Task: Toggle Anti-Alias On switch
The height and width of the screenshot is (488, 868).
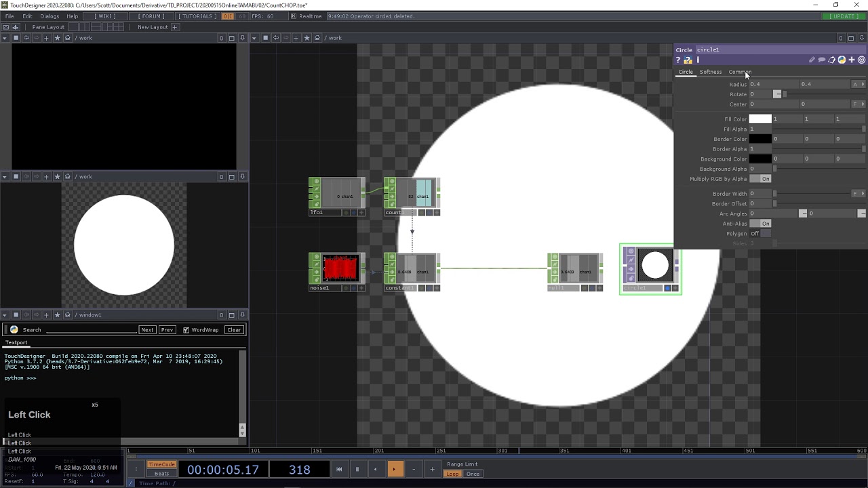Action: [x=760, y=224]
